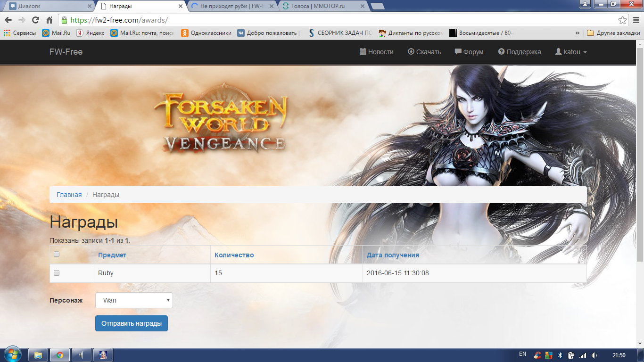Viewport: 644px width, 362px height.
Task: Open the Windows Start menu
Action: (12, 354)
